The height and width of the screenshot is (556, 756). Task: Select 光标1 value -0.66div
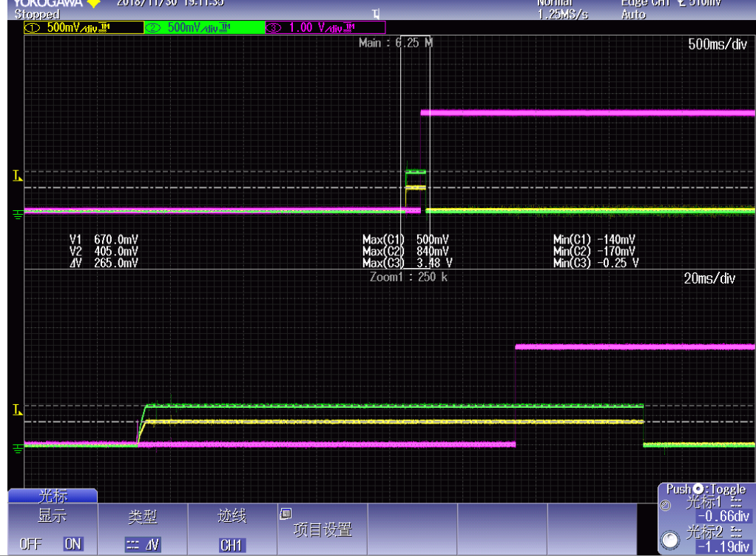(x=723, y=517)
